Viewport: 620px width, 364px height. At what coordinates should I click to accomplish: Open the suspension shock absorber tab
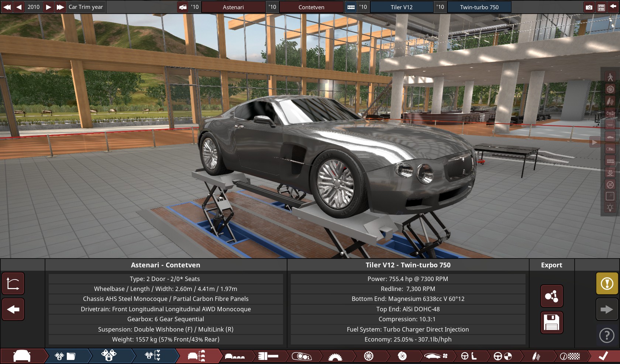(536, 356)
